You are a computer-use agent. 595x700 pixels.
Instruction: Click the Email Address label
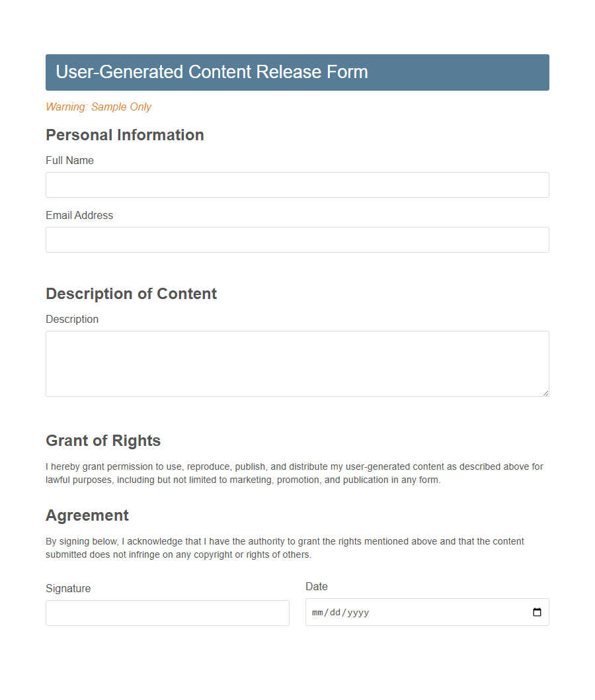coord(79,215)
